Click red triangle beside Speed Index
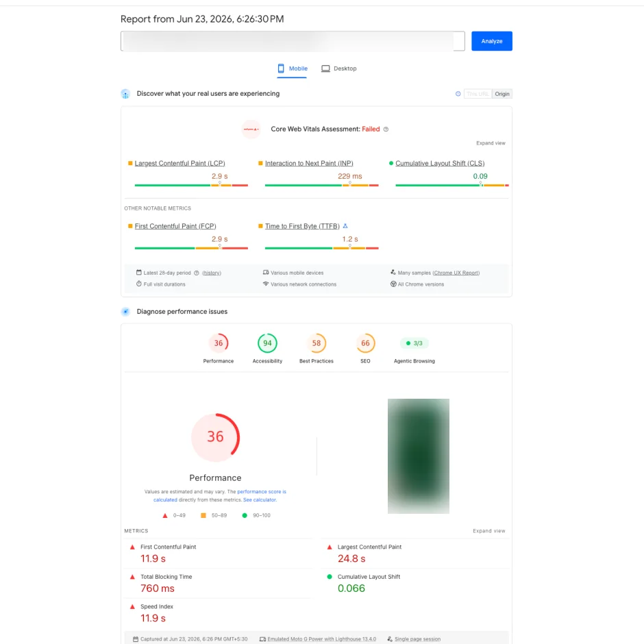Viewport: 644px width, 644px height. click(x=132, y=606)
